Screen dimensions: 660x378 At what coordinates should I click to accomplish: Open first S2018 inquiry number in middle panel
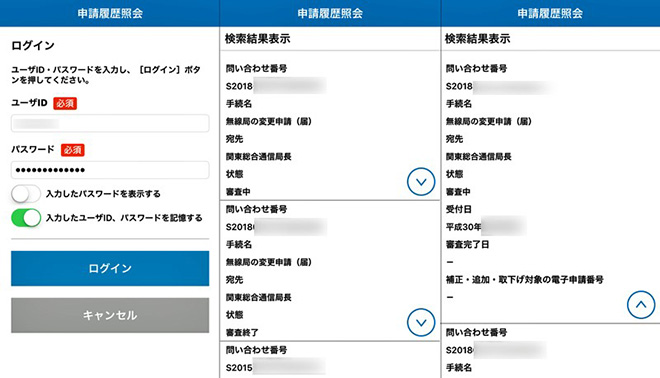click(x=276, y=86)
